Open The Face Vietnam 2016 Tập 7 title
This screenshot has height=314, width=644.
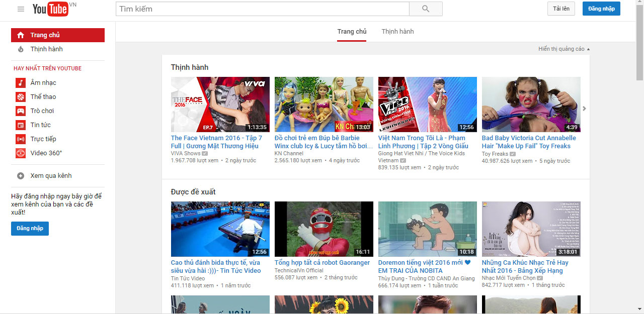(x=217, y=142)
